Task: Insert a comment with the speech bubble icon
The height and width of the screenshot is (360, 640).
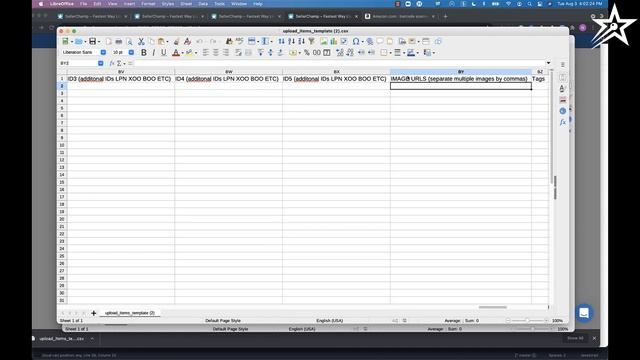Action: (x=380, y=41)
